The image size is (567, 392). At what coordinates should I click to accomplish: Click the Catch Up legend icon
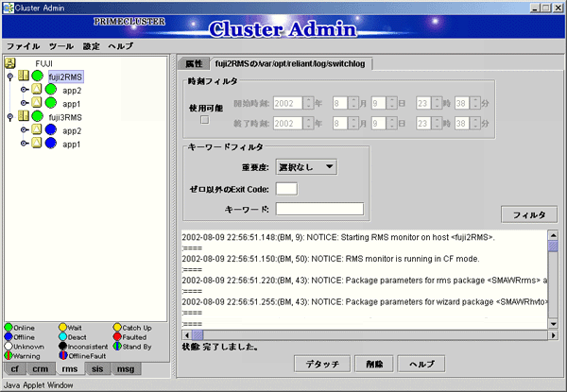(x=117, y=328)
